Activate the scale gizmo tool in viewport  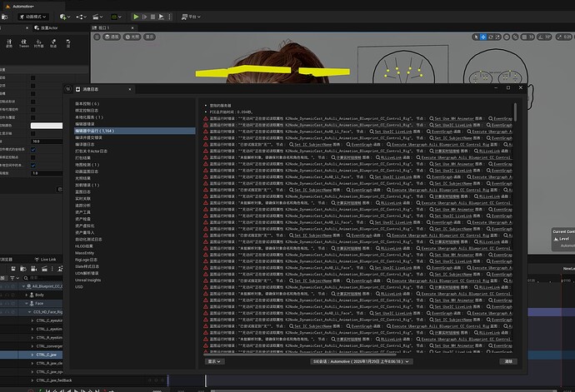(497, 37)
